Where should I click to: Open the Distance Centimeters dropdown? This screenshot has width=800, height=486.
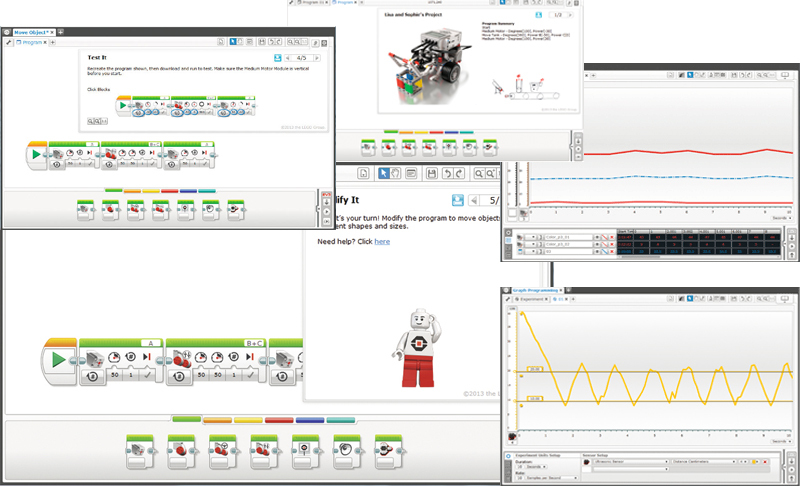click(703, 462)
